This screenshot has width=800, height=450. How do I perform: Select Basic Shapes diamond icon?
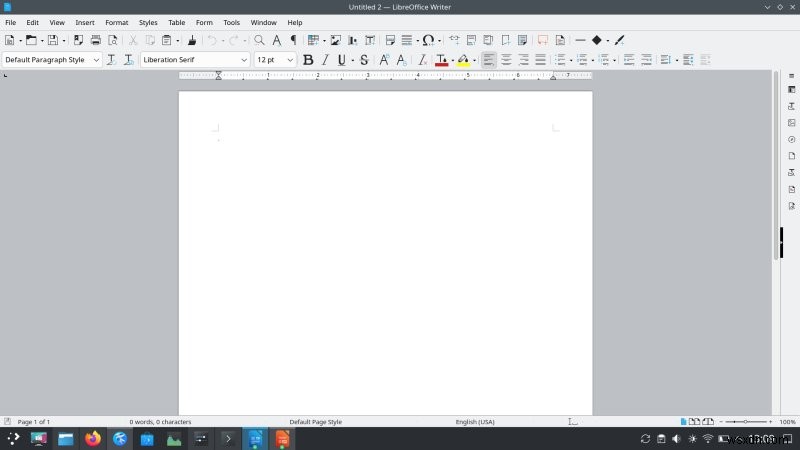point(596,40)
